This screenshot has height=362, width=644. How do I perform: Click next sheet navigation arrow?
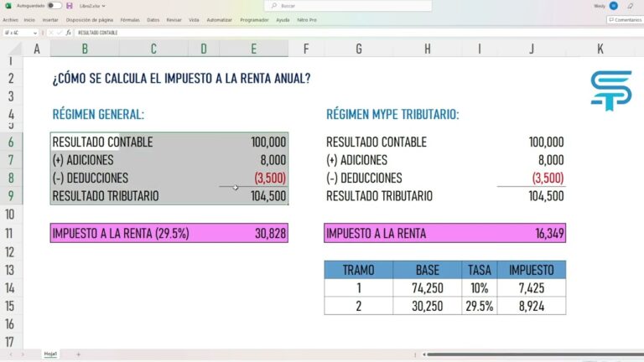[23, 354]
